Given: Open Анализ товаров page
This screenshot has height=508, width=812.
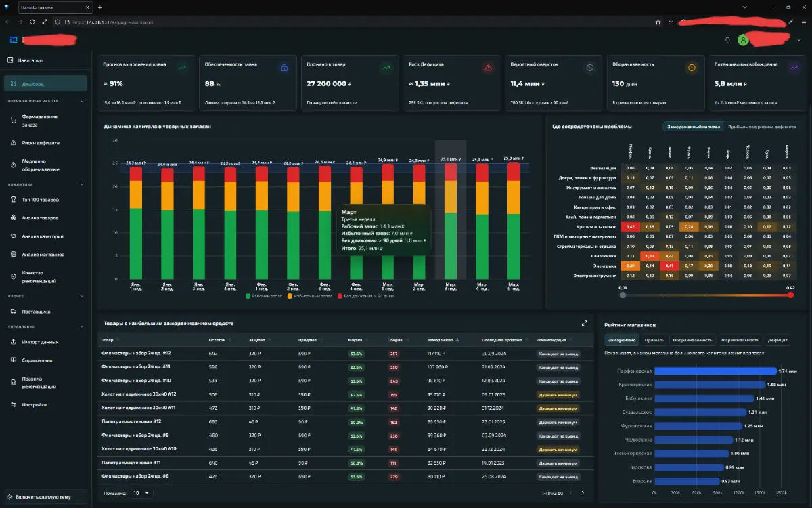Looking at the screenshot, I should (x=45, y=218).
